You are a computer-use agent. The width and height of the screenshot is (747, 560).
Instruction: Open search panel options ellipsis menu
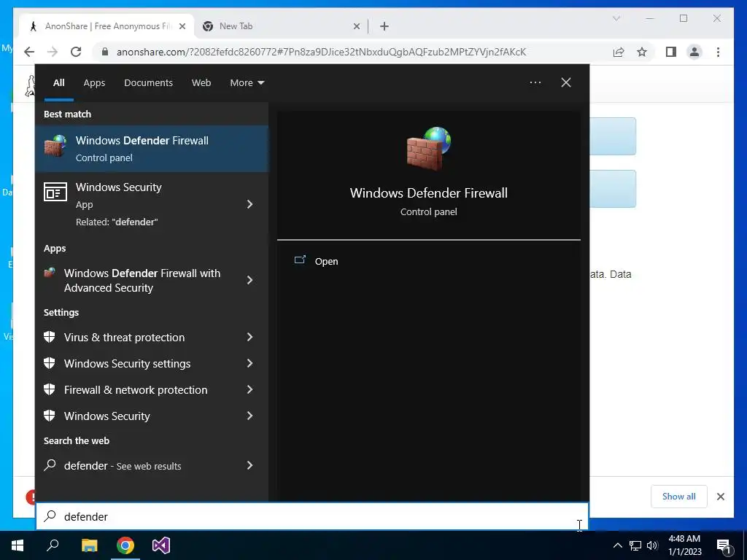point(535,82)
